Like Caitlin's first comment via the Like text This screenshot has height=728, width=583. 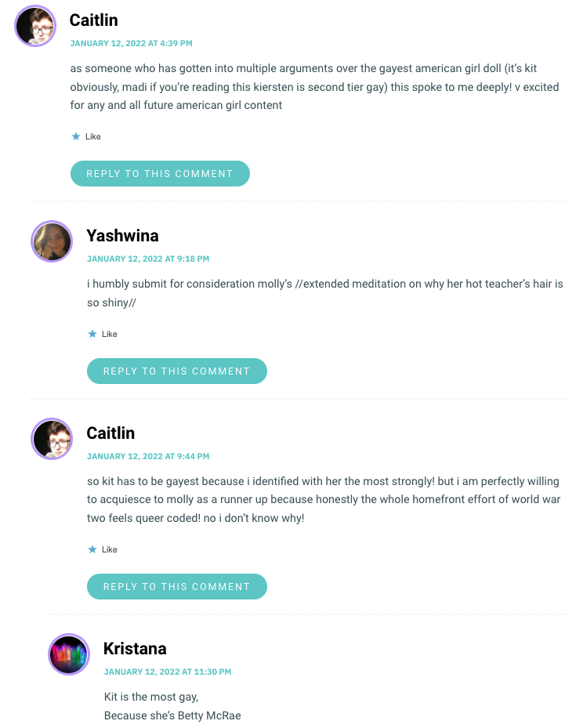point(92,136)
